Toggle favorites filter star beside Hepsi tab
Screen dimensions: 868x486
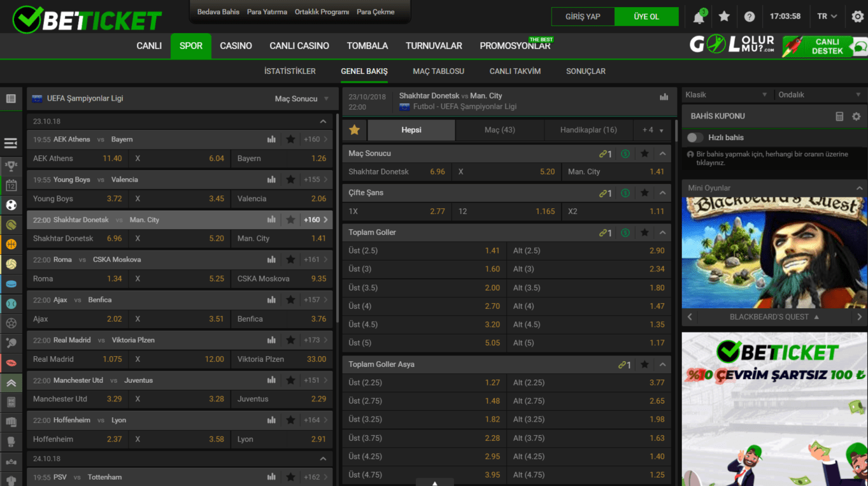pos(355,130)
